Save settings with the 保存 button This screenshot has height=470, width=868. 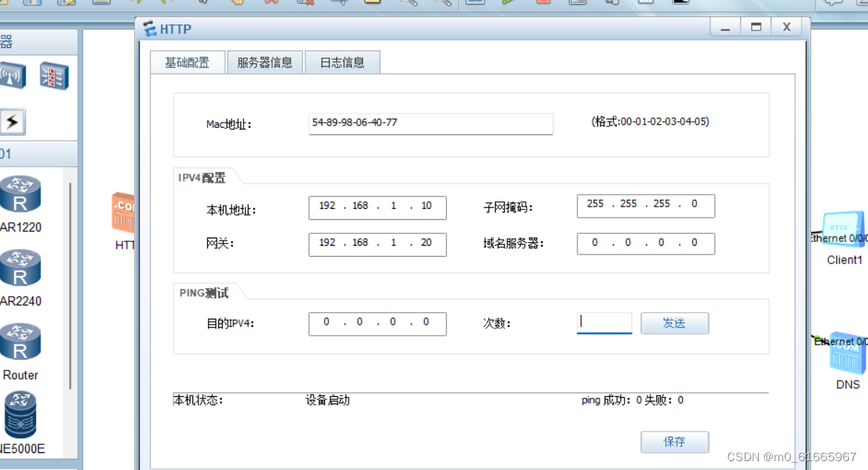click(674, 441)
